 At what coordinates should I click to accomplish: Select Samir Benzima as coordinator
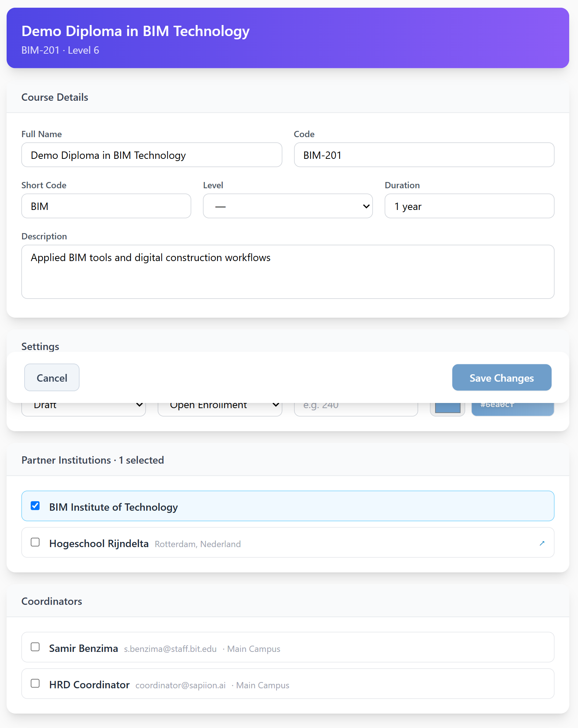[35, 647]
